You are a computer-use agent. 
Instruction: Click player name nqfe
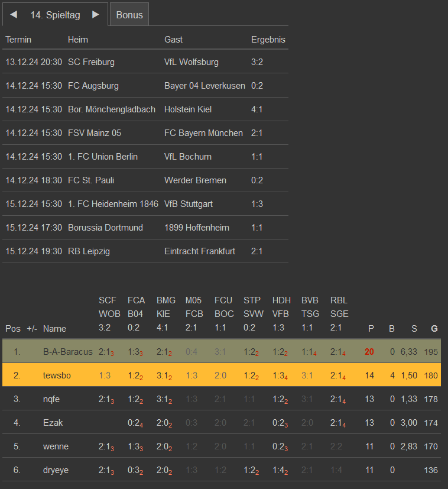click(x=51, y=399)
